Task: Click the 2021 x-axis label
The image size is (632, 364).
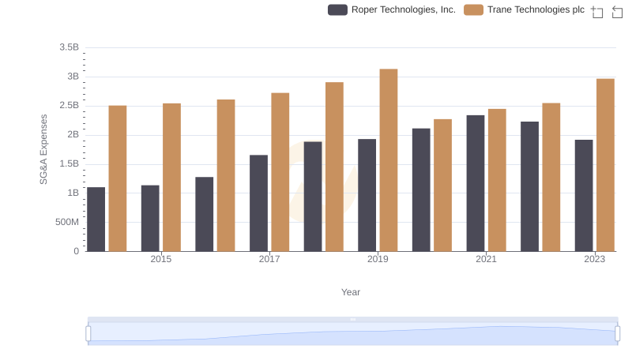Action: click(486, 259)
